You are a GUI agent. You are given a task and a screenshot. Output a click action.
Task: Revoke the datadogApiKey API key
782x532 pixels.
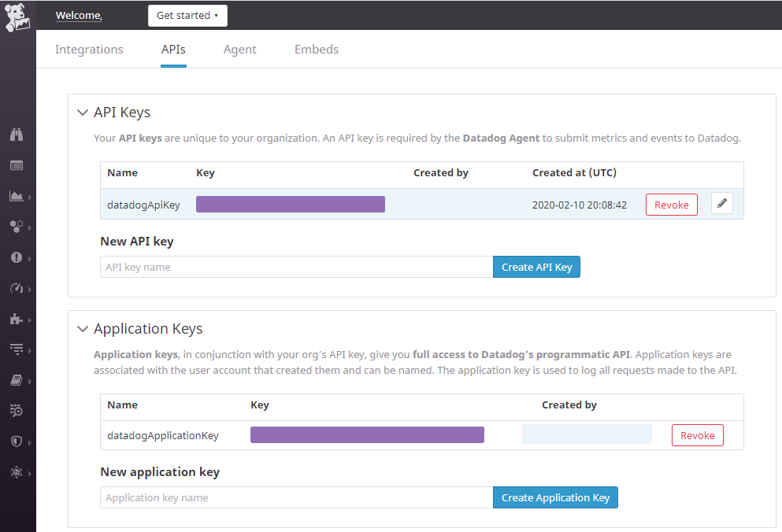point(672,205)
